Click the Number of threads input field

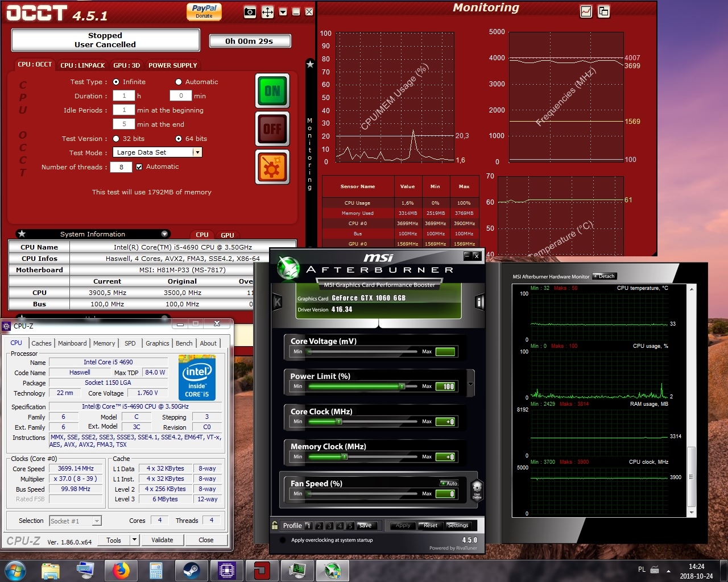(x=121, y=167)
